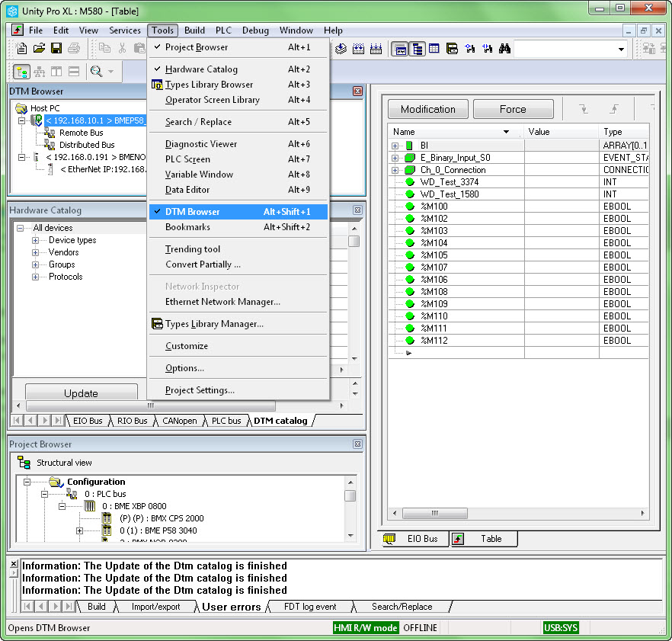Toggle the Diagnostic Viewer menu entry
Screen dimensions: 672x641
[238, 144]
